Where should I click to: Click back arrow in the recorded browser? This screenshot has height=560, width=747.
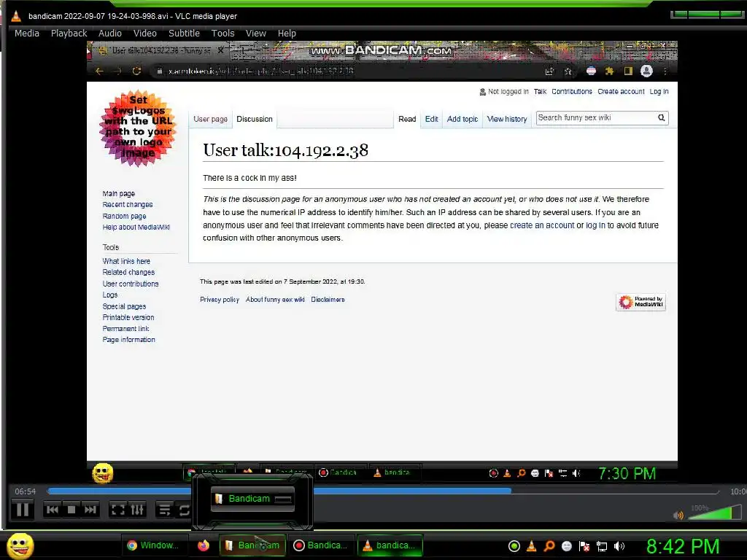99,71
